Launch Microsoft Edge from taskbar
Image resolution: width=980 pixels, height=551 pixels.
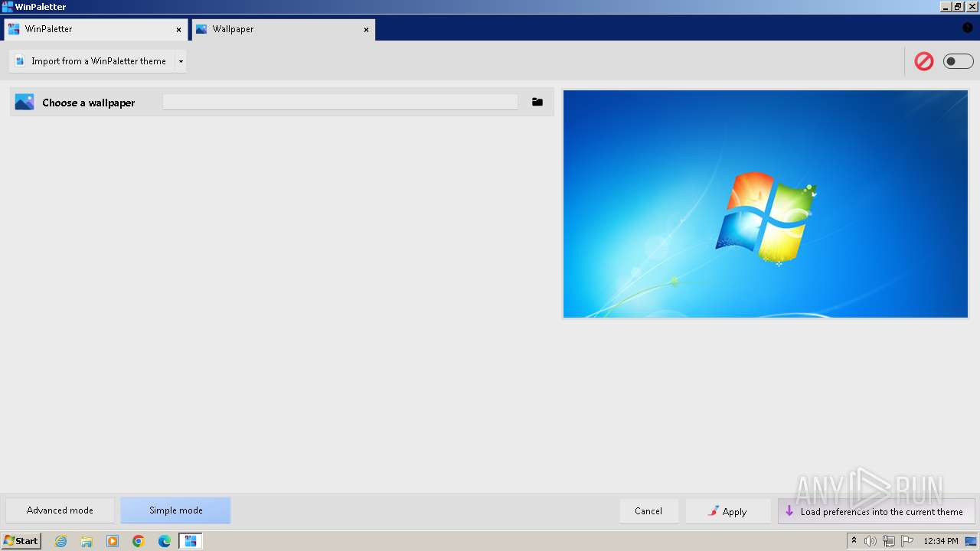coord(165,541)
